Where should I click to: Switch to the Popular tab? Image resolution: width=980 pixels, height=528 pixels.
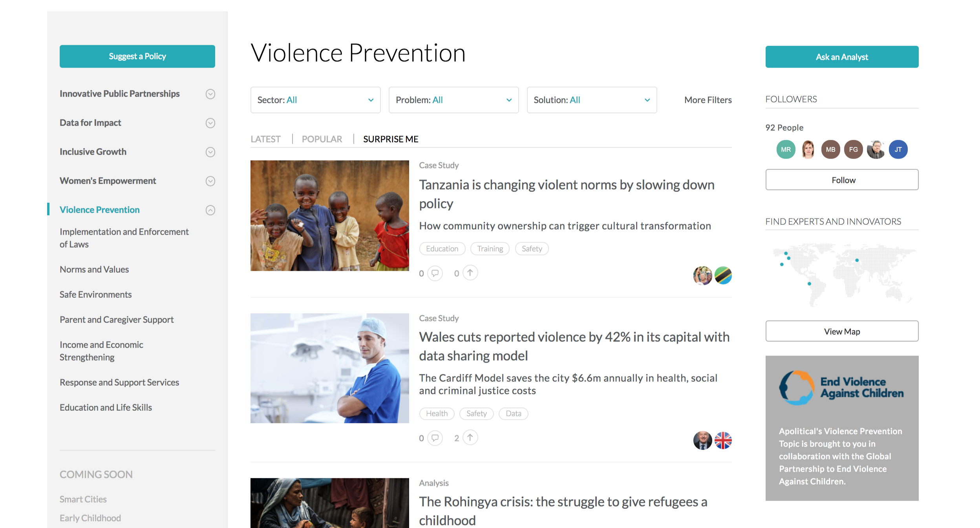322,139
